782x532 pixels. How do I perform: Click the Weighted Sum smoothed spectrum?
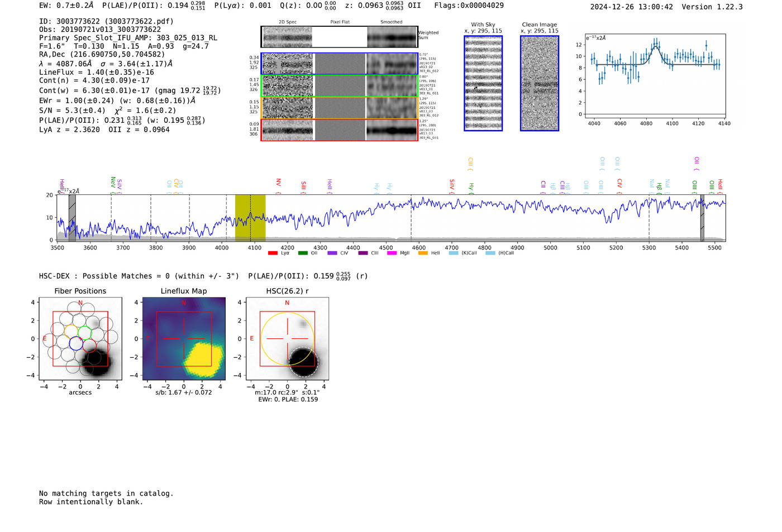[392, 37]
